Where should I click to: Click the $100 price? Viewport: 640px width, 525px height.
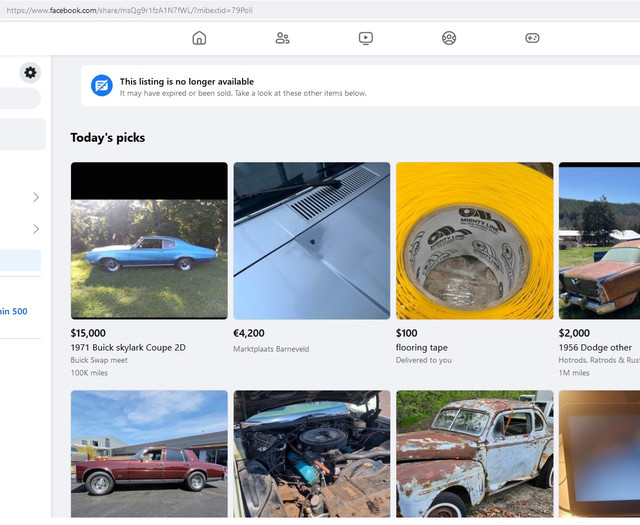coord(407,333)
